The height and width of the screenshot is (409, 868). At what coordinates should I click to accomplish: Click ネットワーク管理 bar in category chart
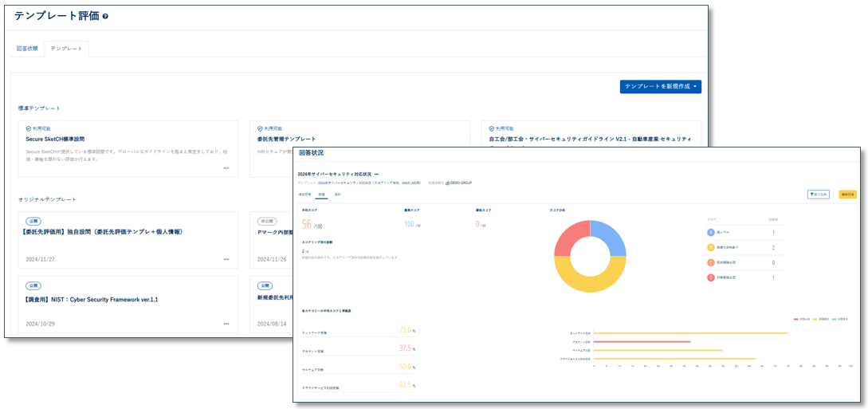[690, 333]
